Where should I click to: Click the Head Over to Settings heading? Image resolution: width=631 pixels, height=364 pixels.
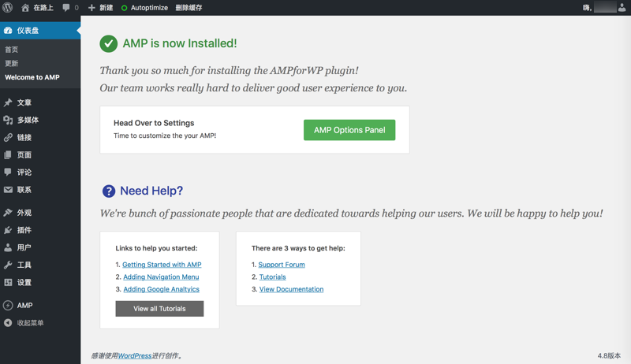pyautogui.click(x=154, y=123)
